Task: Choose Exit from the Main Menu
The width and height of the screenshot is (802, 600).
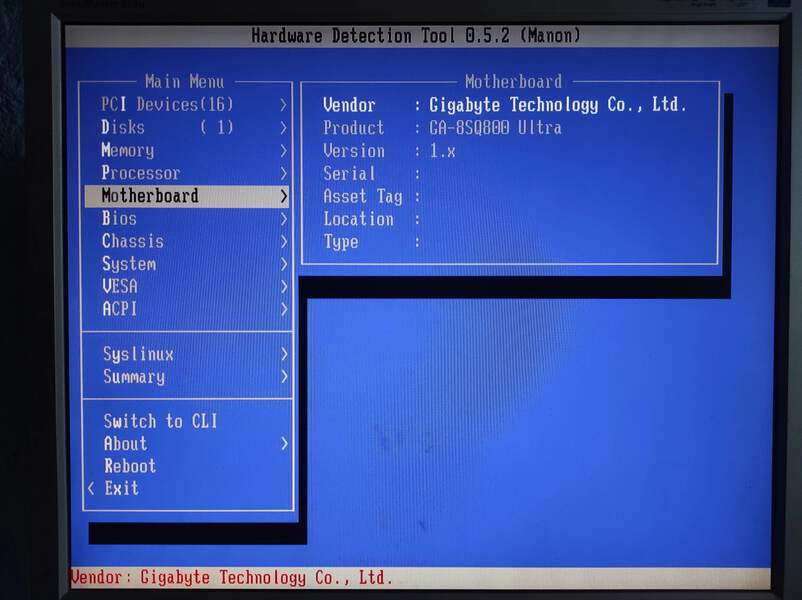Action: 187,488
